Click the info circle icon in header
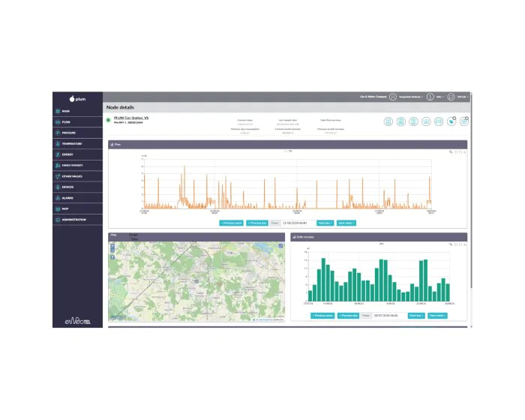The image size is (525, 420). [430, 97]
